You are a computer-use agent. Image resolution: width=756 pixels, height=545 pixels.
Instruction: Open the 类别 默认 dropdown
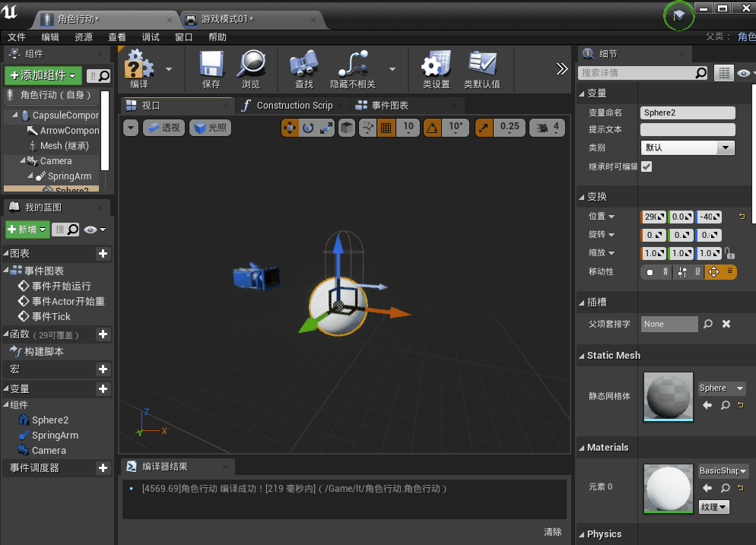pyautogui.click(x=688, y=147)
